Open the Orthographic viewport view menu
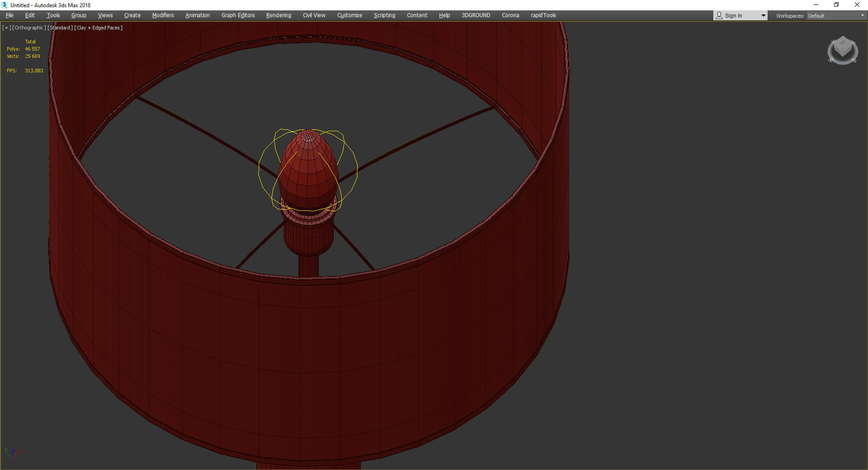868x470 pixels. (29, 28)
